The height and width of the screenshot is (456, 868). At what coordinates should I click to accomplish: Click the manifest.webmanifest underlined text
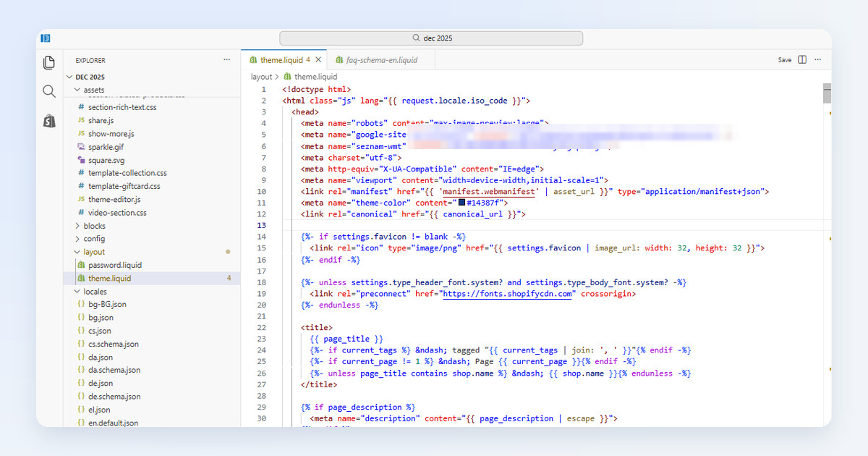click(x=489, y=192)
